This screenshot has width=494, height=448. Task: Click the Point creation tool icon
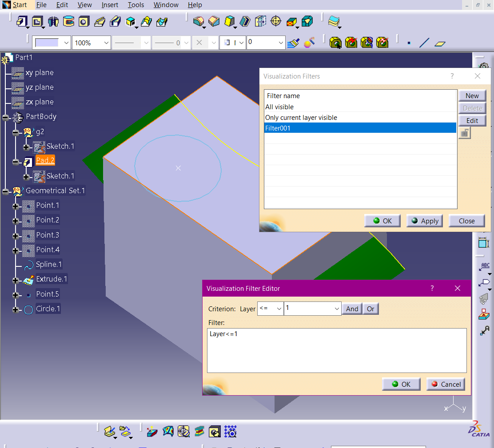coord(409,43)
